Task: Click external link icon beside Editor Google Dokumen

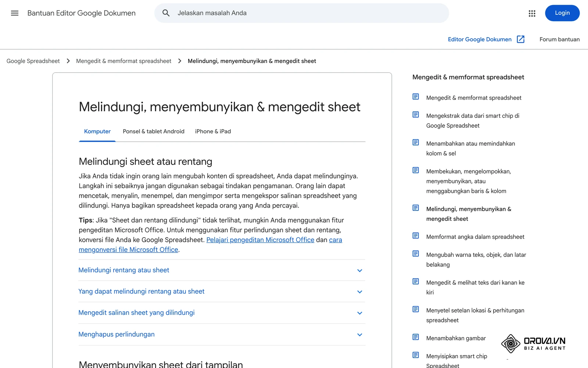Action: tap(520, 39)
